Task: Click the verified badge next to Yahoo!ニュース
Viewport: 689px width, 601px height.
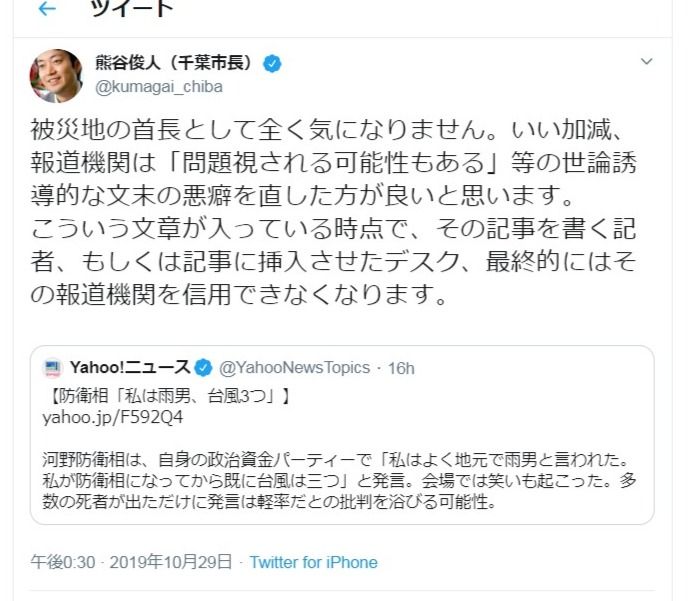Action: pyautogui.click(x=201, y=367)
